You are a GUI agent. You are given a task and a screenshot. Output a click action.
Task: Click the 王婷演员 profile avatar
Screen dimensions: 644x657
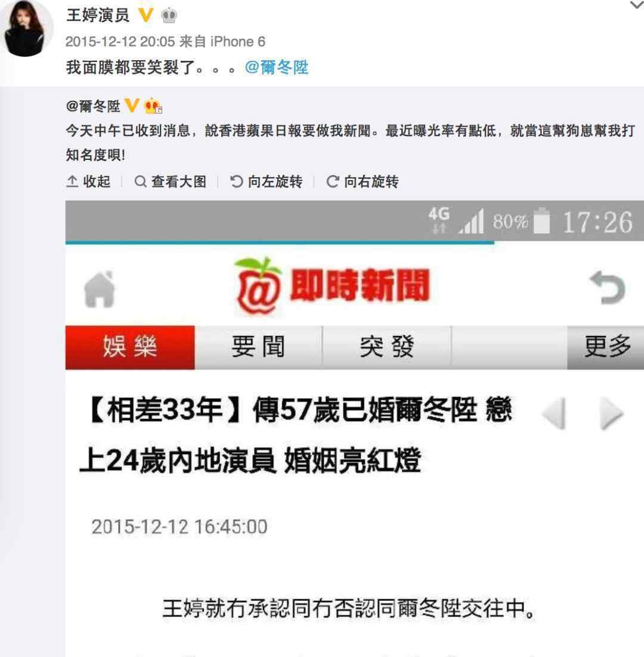[x=26, y=27]
